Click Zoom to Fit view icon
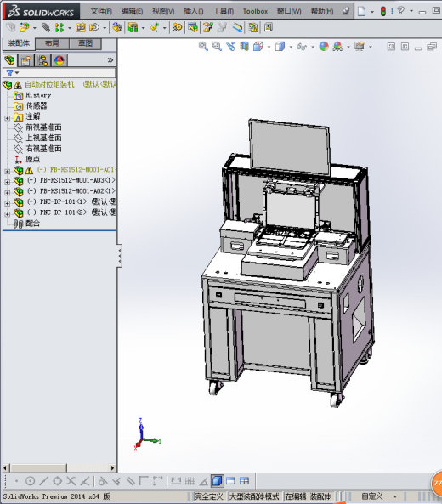 pyautogui.click(x=203, y=47)
